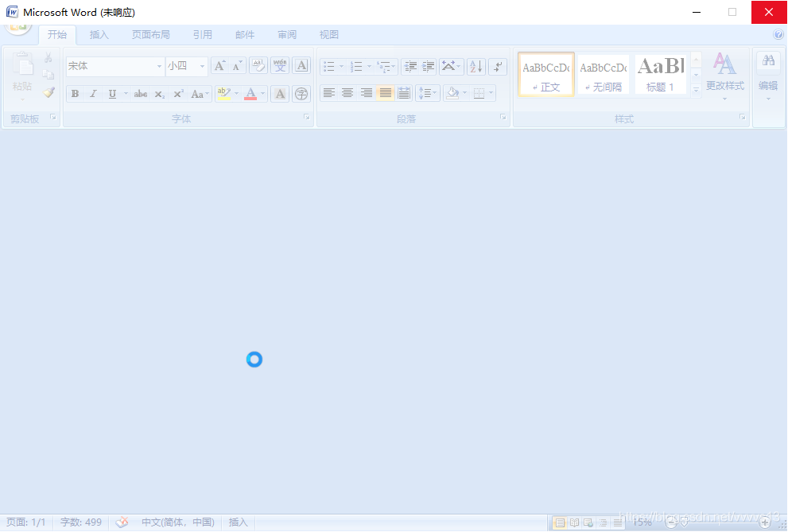Apply strikethrough formatting
Viewport: 788px width, 532px height.
tap(140, 93)
